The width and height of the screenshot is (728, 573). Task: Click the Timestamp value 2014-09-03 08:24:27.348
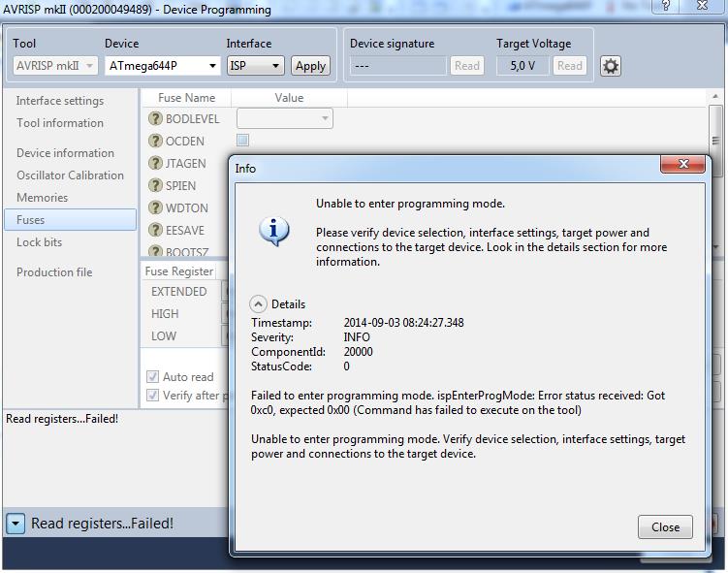403,323
